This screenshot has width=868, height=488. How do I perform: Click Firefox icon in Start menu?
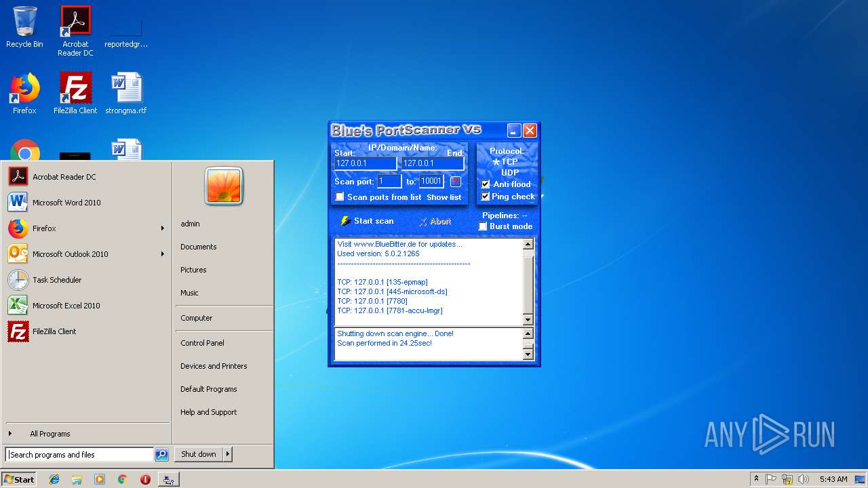18,228
